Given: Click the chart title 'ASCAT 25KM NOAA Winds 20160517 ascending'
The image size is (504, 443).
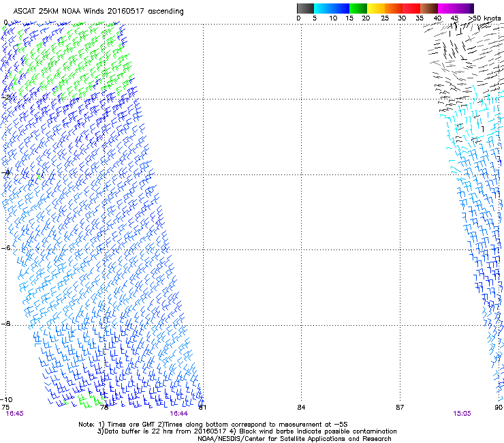Looking at the screenshot, I should point(98,12).
